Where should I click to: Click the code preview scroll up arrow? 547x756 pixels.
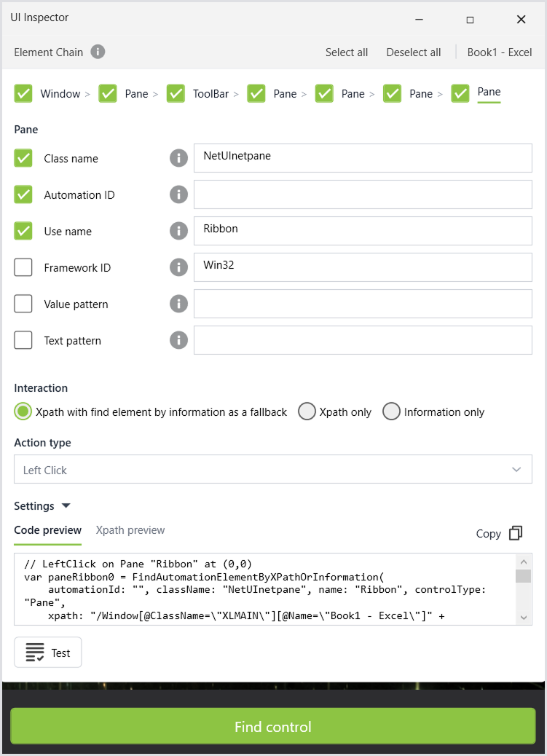tap(524, 562)
